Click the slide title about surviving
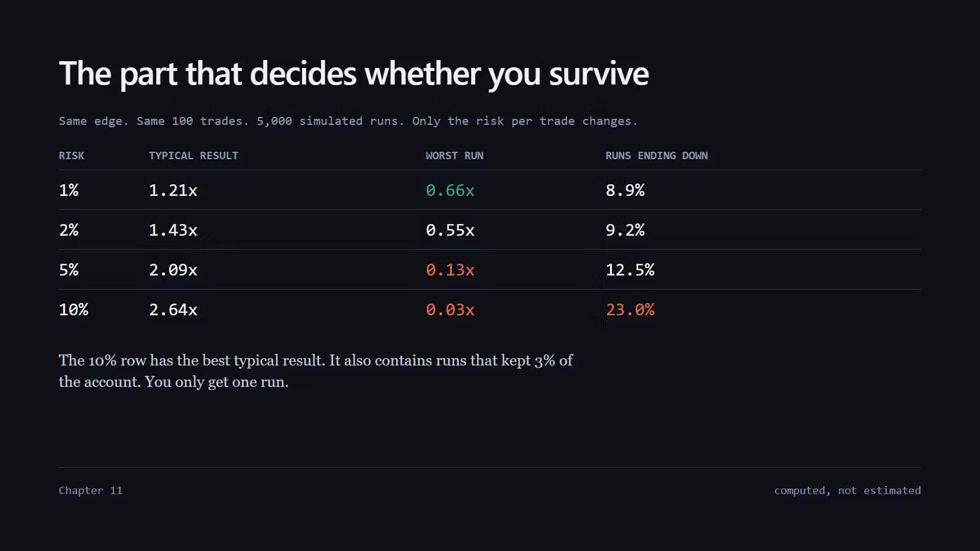Screen dimensions: 980x551 [353, 74]
